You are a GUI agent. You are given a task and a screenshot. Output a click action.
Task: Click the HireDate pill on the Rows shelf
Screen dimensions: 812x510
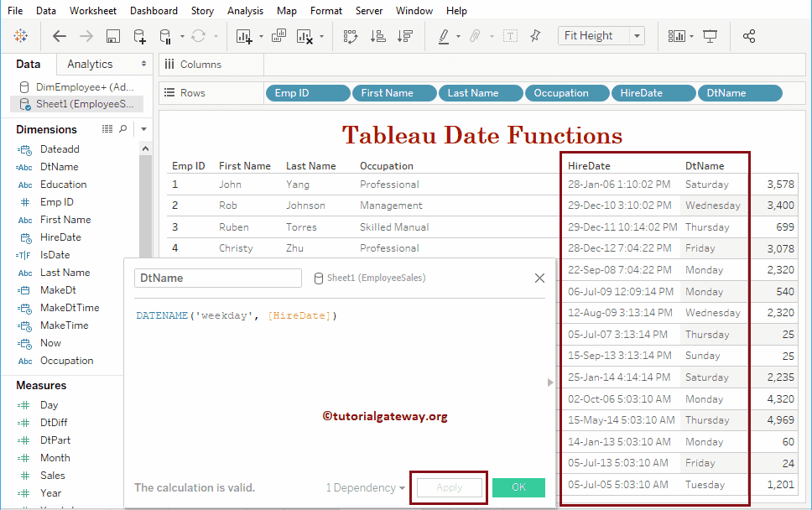[x=653, y=93]
